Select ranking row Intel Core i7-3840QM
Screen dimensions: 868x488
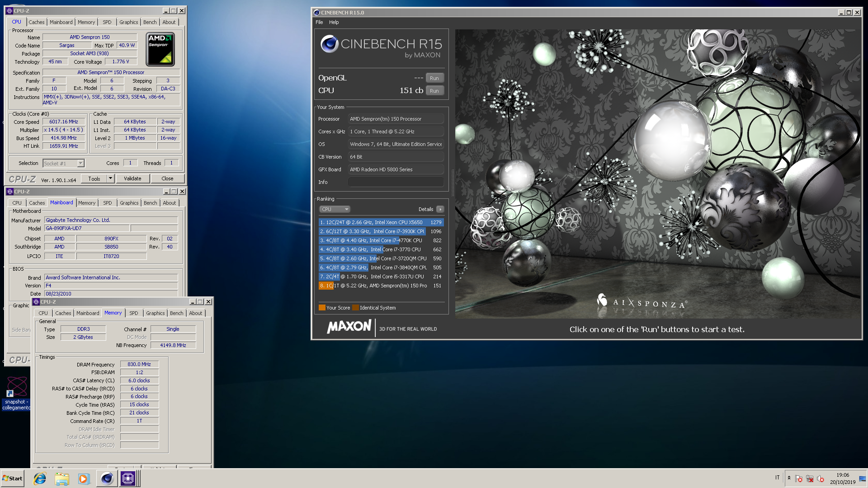click(x=381, y=267)
